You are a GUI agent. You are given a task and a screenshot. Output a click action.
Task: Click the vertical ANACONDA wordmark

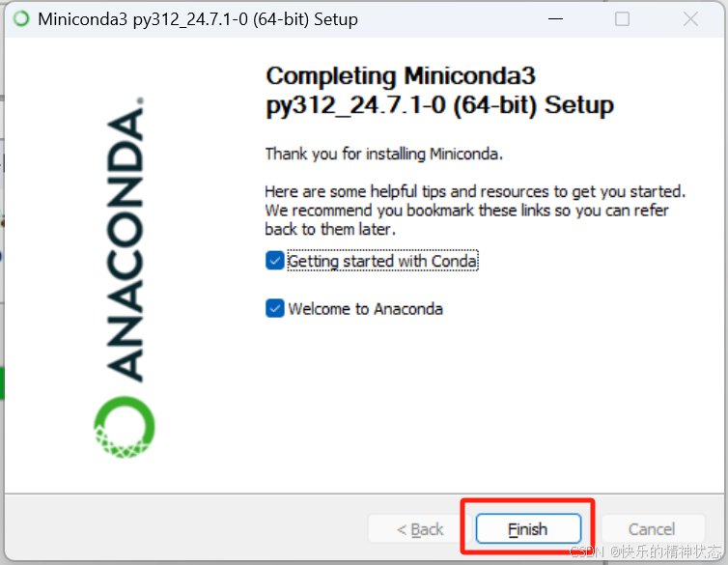126,240
